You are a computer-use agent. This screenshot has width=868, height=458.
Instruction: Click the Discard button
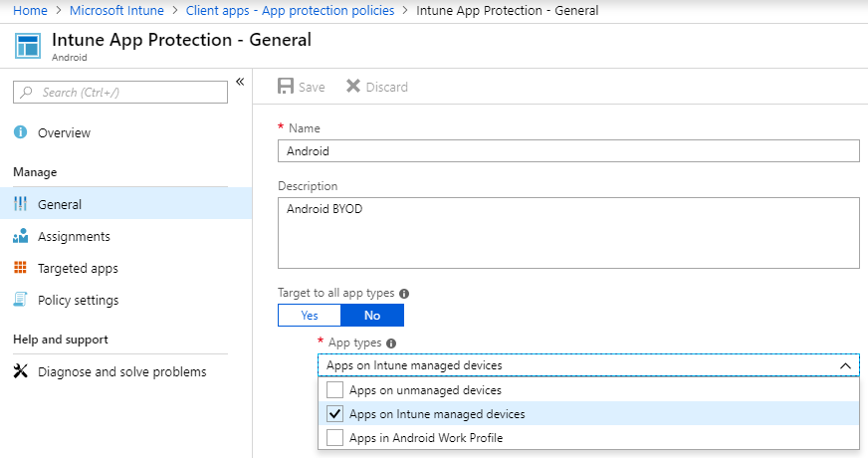click(376, 87)
